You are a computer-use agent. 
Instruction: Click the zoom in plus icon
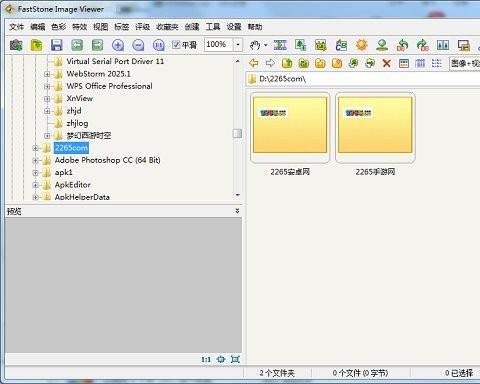[x=118, y=45]
